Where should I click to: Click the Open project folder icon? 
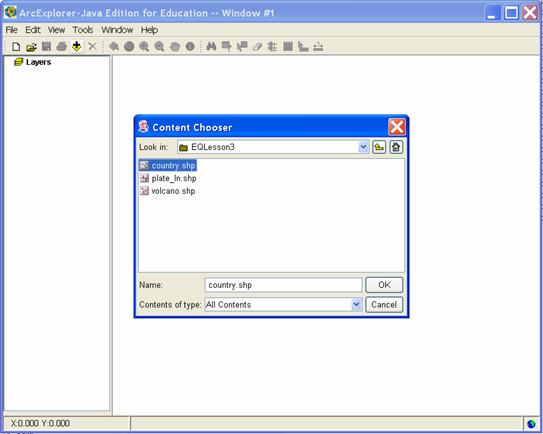(31, 46)
